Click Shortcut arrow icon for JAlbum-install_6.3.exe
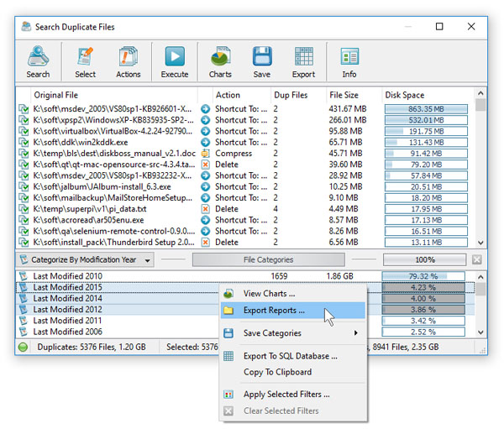Screen dimensions: 504x429 point(206,186)
